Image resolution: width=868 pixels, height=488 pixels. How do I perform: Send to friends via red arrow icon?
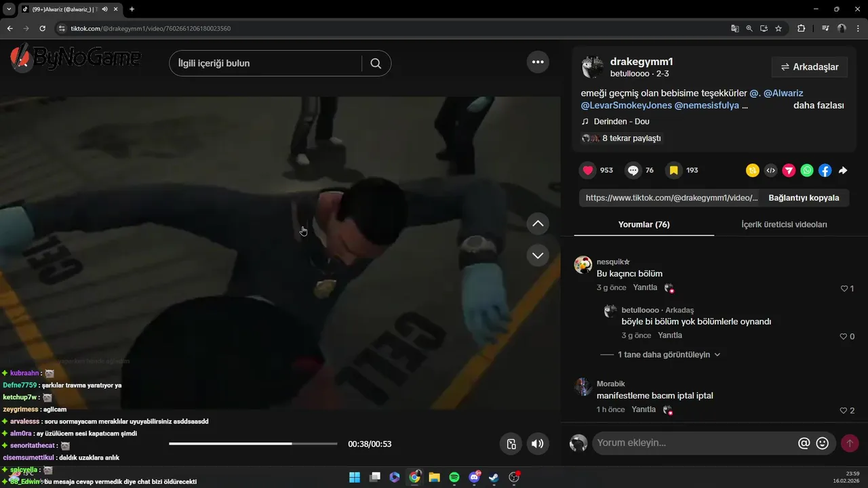789,171
